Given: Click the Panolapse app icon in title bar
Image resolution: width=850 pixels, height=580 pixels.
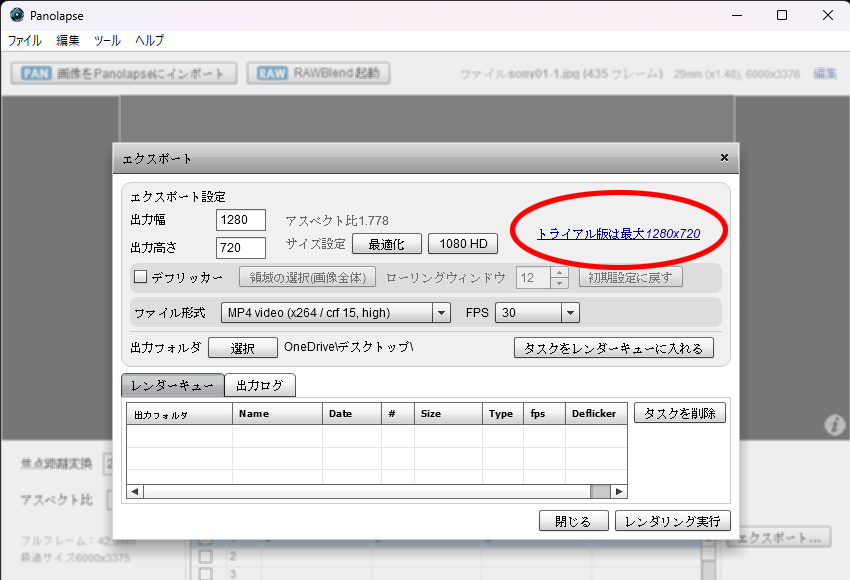Looking at the screenshot, I should 17,15.
